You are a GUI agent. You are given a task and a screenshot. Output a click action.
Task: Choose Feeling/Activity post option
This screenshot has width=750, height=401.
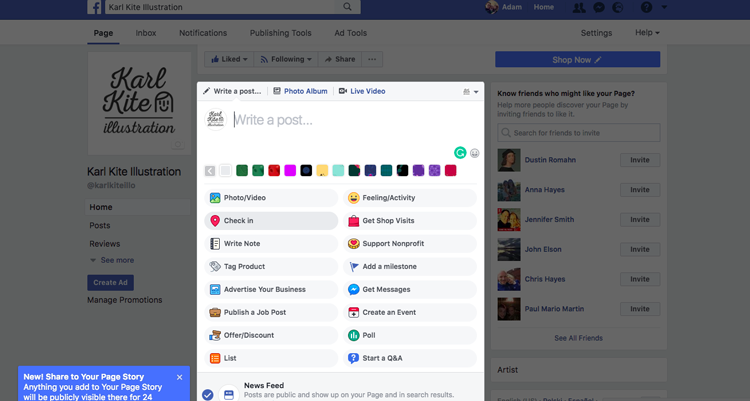410,198
